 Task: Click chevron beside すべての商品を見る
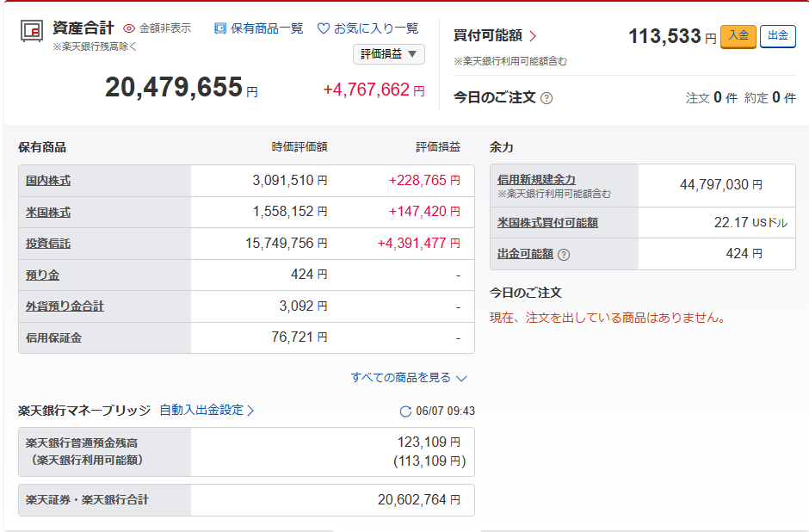462,378
